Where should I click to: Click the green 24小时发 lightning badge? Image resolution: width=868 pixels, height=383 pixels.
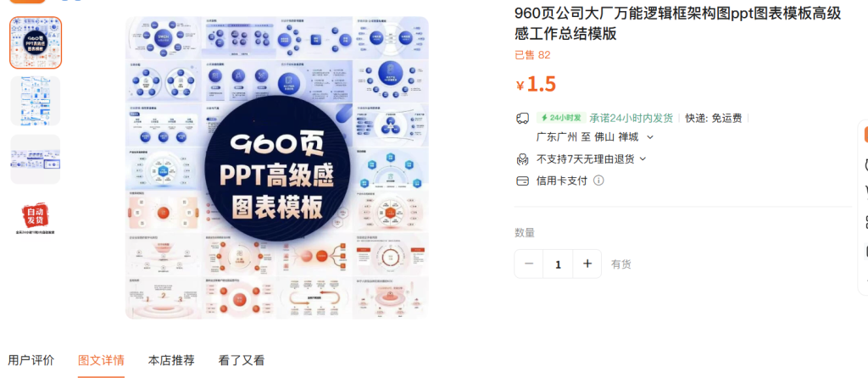click(561, 118)
